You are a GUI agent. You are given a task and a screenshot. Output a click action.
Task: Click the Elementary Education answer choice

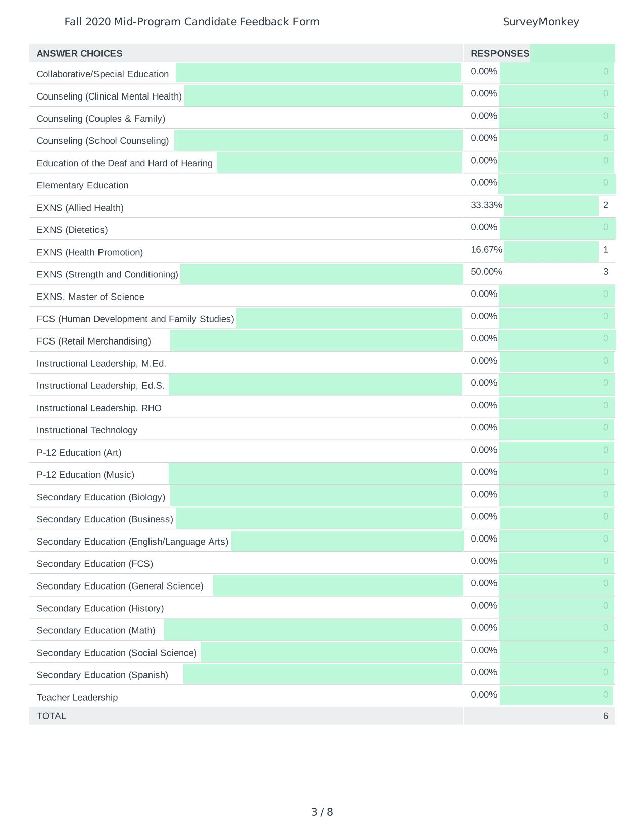coord(82,185)
